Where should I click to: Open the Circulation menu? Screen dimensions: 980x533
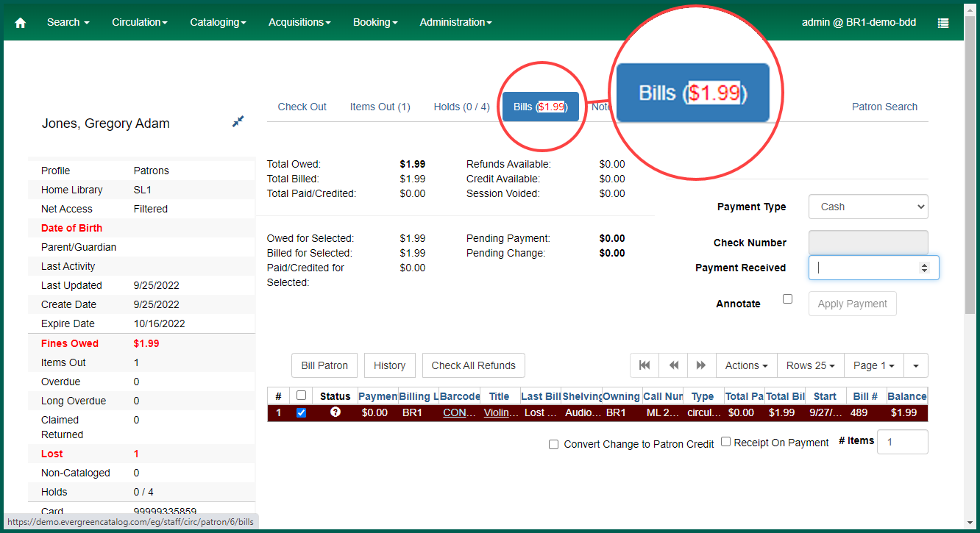(140, 23)
